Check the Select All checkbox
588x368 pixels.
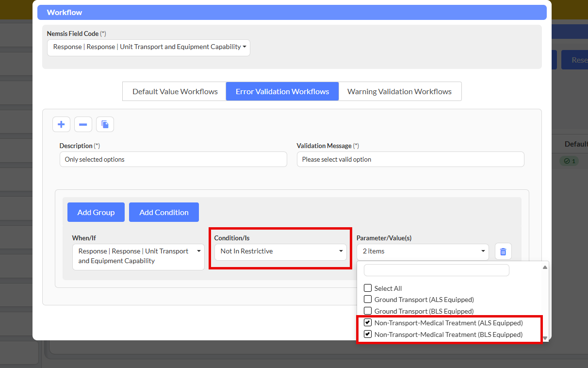coord(368,288)
